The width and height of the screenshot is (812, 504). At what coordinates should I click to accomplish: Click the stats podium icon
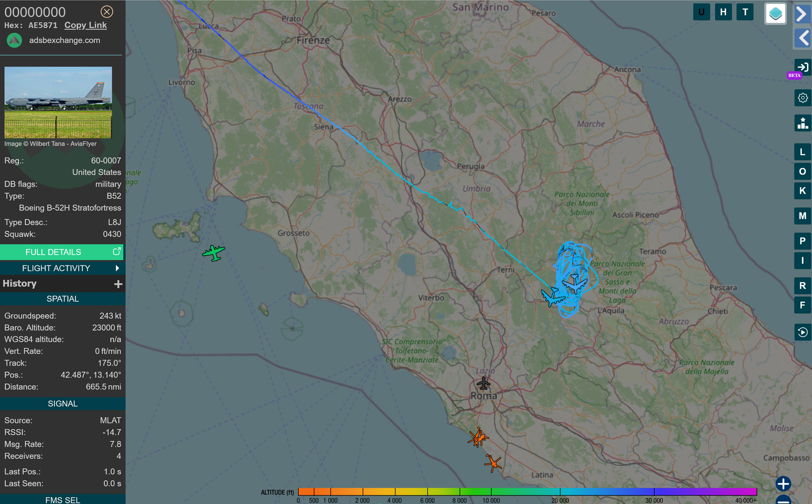(802, 123)
